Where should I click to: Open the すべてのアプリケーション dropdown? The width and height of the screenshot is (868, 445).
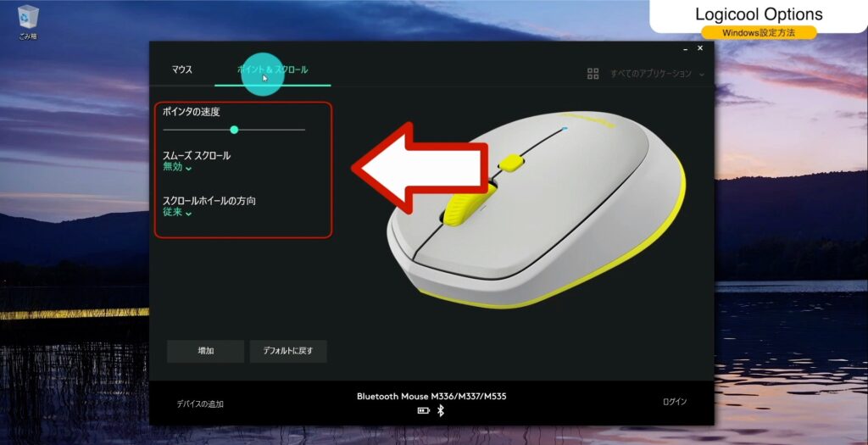(657, 74)
